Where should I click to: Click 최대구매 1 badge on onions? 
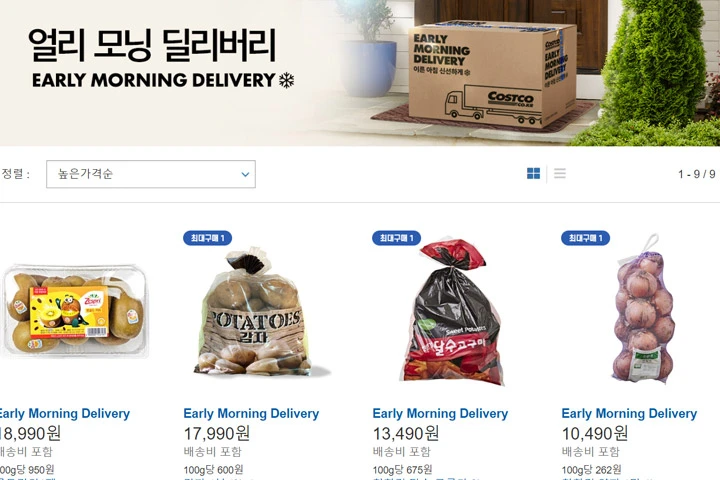pyautogui.click(x=585, y=238)
